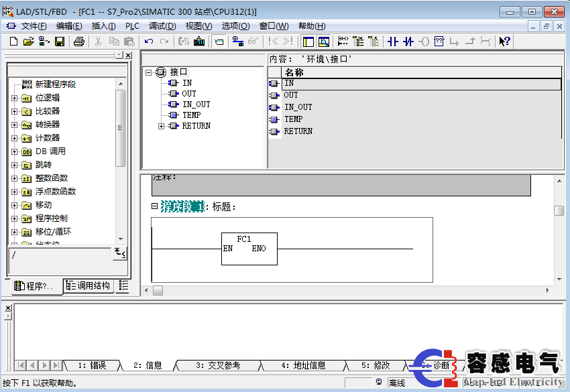Viewport: 570px width, 392px height.
Task: Click the go to previous error icon
Action: coord(273,42)
